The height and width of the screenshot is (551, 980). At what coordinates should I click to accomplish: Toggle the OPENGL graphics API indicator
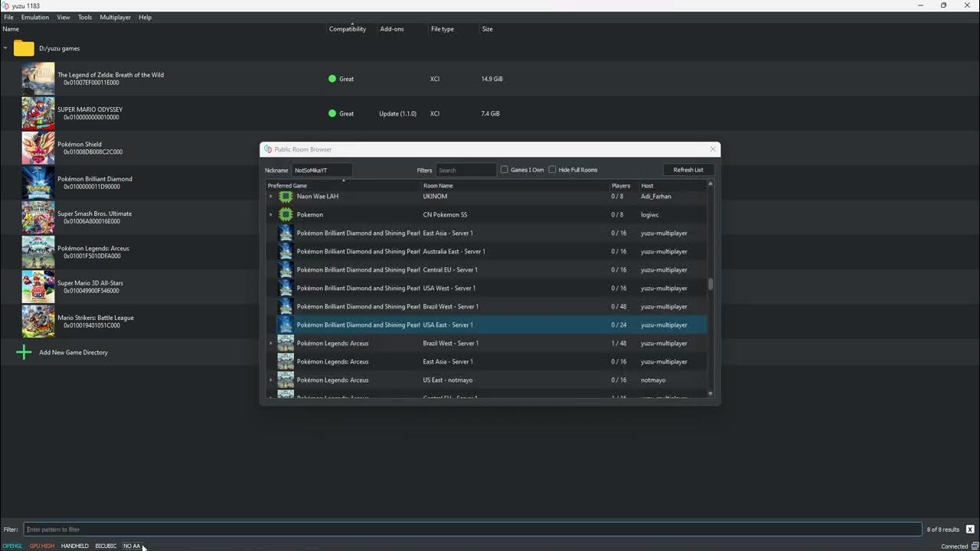(12, 546)
